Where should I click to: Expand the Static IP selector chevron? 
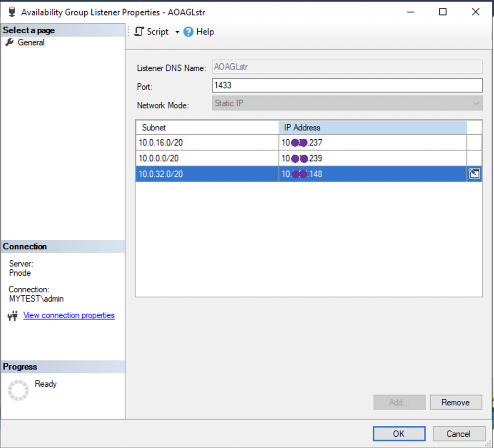coord(476,103)
